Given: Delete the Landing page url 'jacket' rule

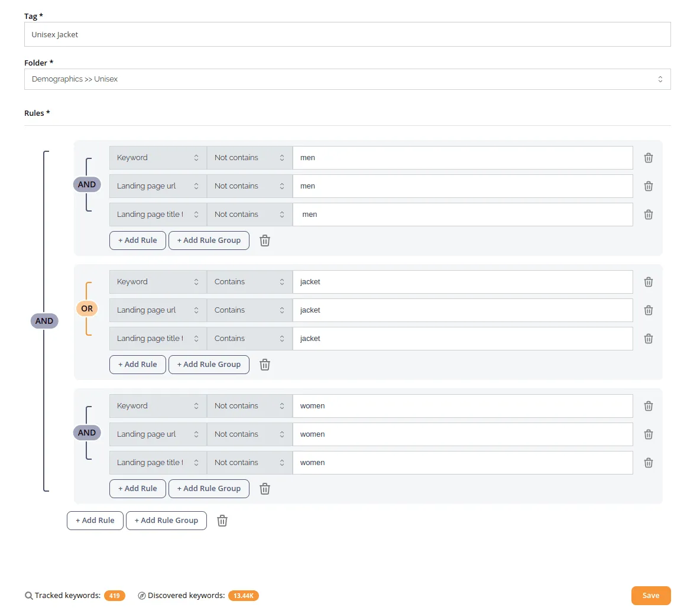Looking at the screenshot, I should [x=648, y=310].
